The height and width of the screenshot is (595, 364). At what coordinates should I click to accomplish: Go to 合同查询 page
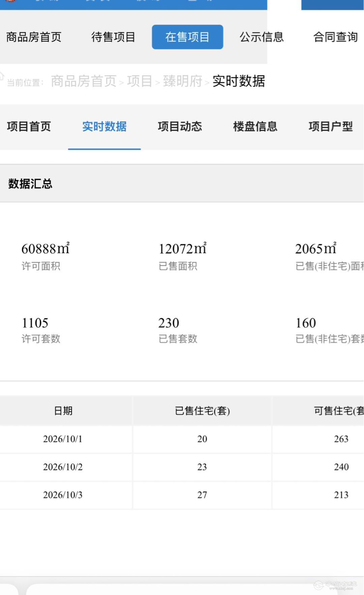tap(336, 37)
